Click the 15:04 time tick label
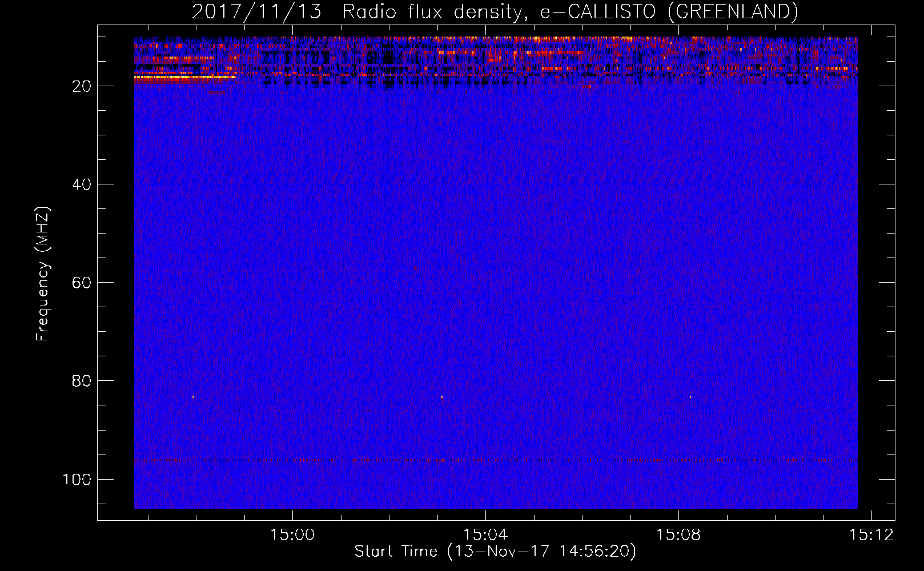The width and height of the screenshot is (924, 571). click(x=485, y=535)
